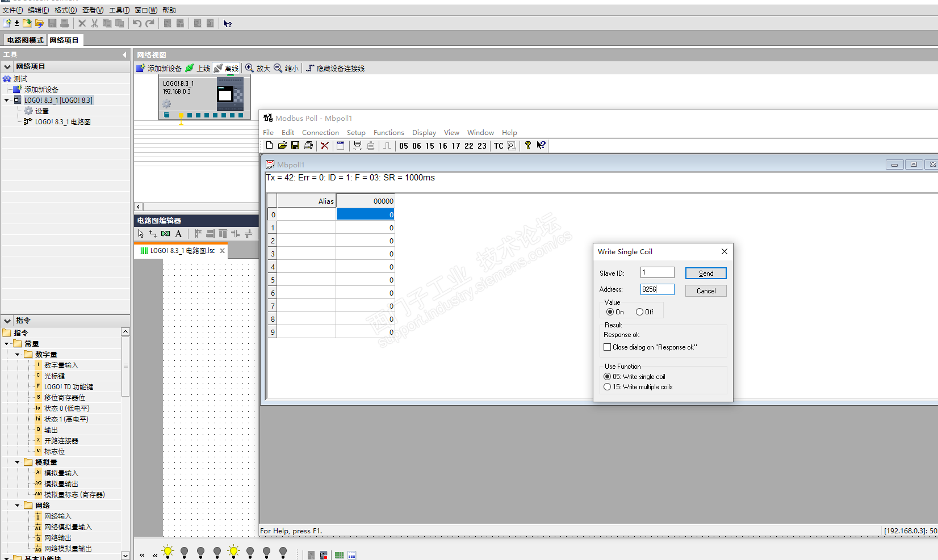Click the New document icon in Modbus Poll toolbar
938x560 pixels.
coord(270,146)
